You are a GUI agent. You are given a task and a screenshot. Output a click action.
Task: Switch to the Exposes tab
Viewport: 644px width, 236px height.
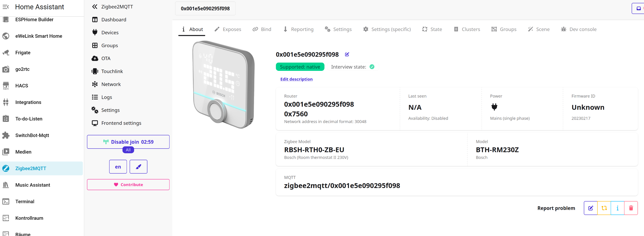click(228, 29)
